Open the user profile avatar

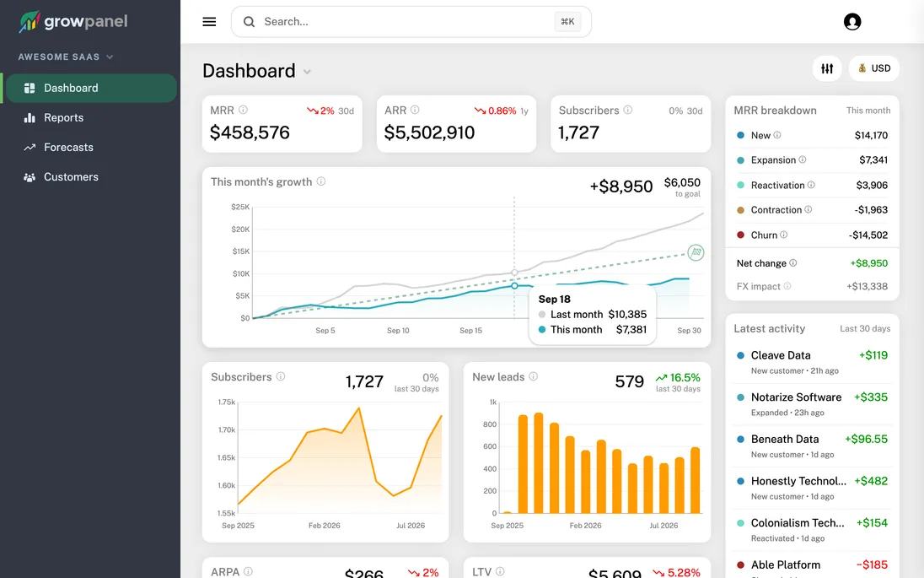point(852,22)
